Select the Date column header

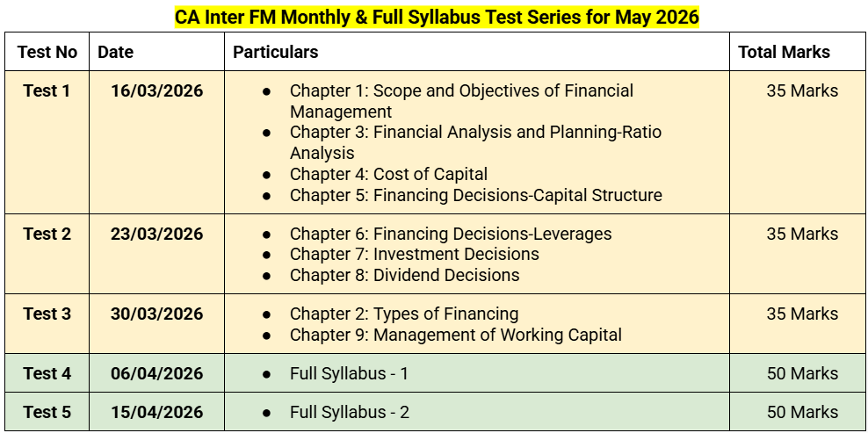[116, 52]
